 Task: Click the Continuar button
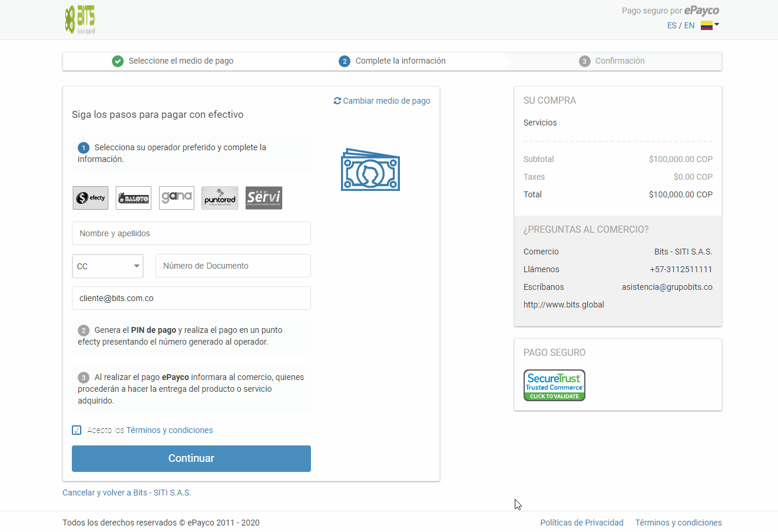tap(191, 458)
